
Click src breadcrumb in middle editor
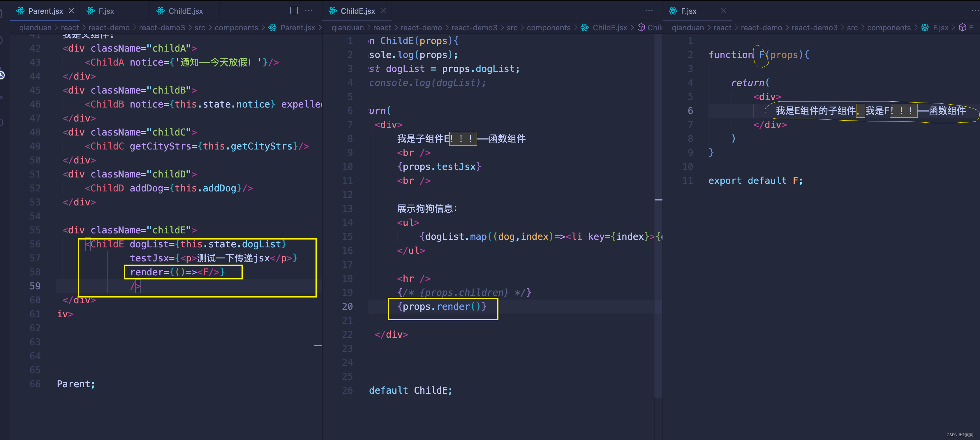coord(512,28)
